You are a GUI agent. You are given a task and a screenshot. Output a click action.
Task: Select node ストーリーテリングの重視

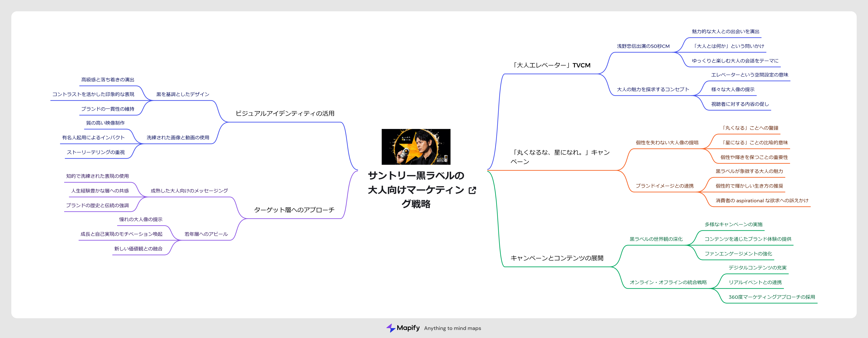[x=96, y=152]
